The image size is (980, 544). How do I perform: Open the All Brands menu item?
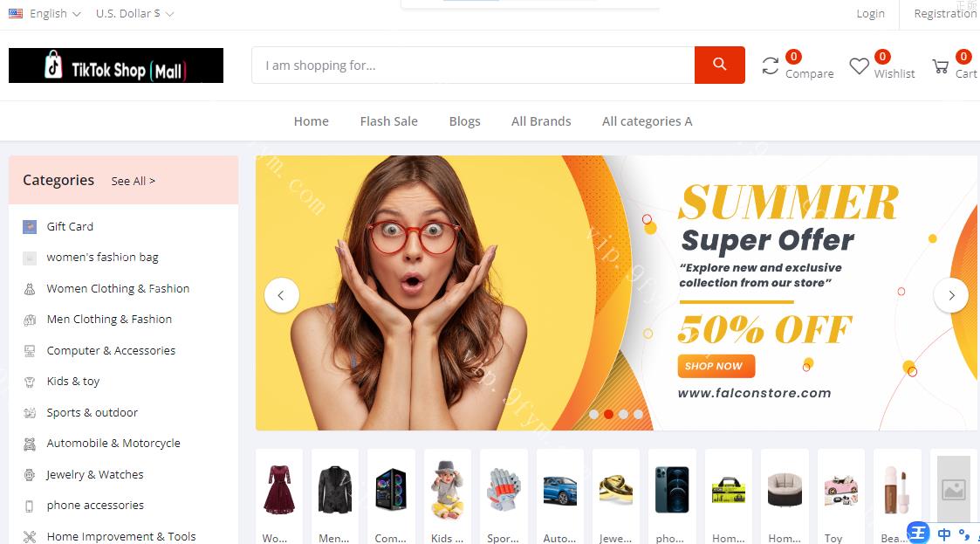pos(541,121)
